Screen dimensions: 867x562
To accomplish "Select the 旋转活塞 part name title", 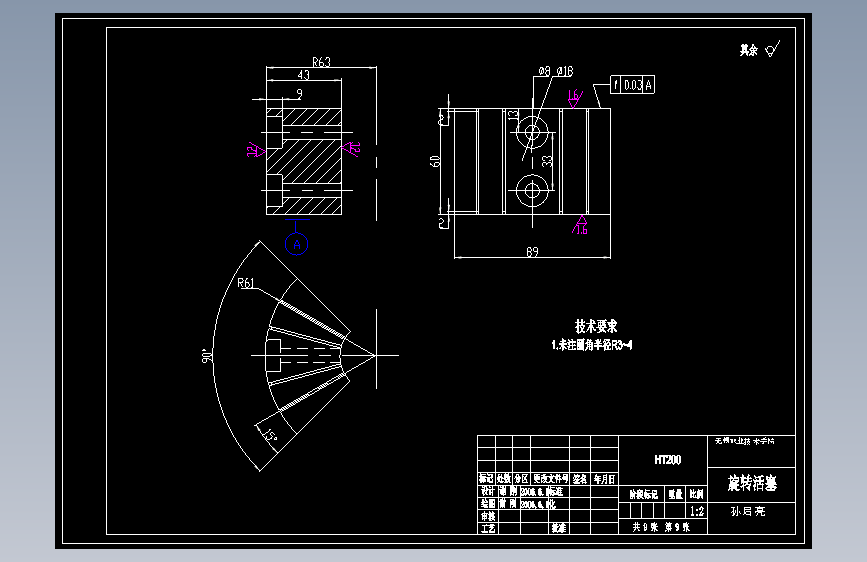I will click(752, 483).
